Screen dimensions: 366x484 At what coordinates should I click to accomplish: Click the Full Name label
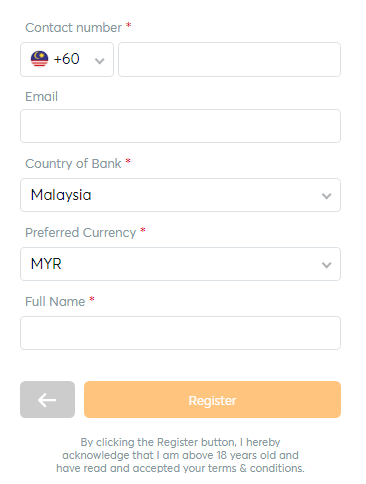[55, 302]
